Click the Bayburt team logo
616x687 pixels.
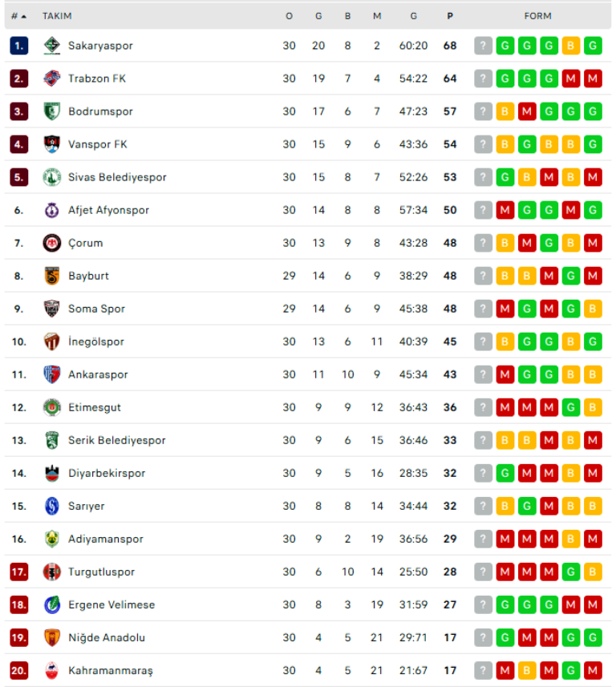coord(52,276)
